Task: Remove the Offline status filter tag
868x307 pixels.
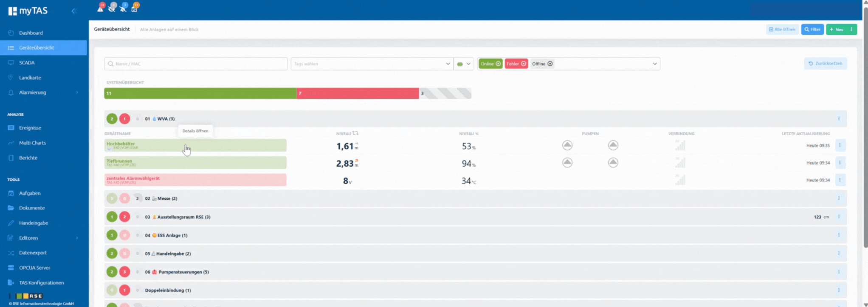Action: pyautogui.click(x=550, y=64)
